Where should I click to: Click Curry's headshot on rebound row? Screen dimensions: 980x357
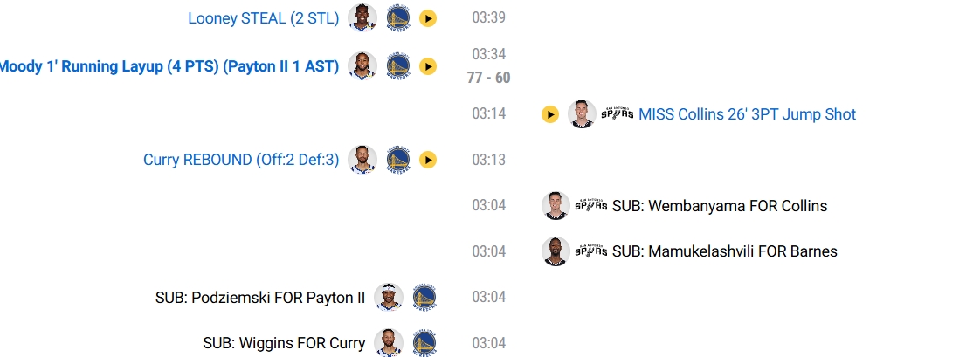pyautogui.click(x=362, y=160)
